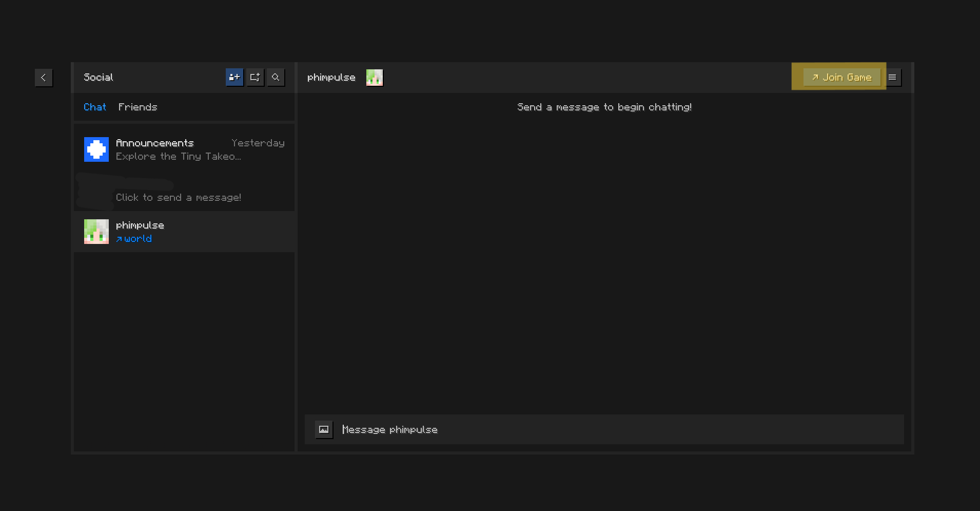Focus the 'Message phimpulse' text field

(x=616, y=429)
